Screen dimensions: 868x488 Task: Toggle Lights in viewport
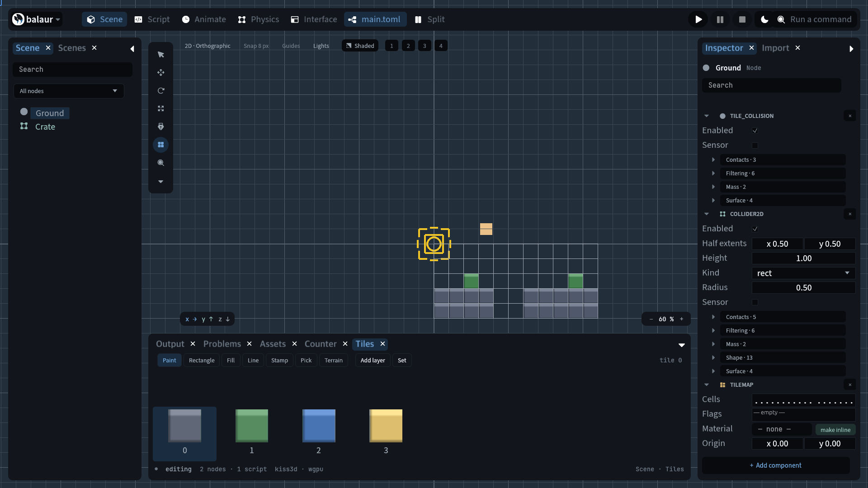pyautogui.click(x=321, y=46)
